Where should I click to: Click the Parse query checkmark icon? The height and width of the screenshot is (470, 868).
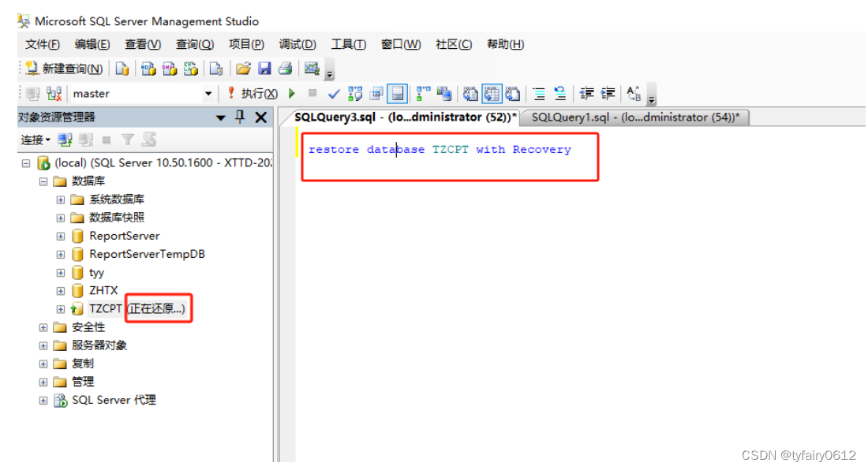point(333,93)
